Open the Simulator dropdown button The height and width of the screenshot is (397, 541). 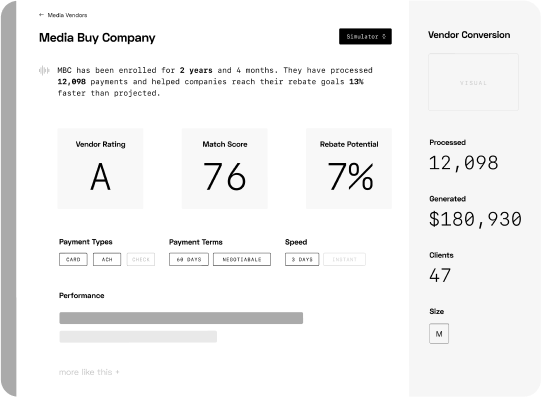coord(365,36)
